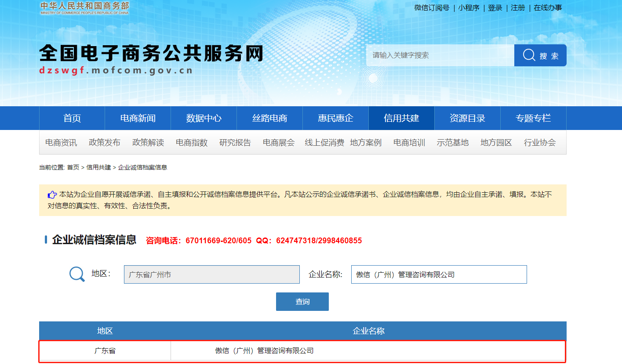
Task: Click 傲信（广州）管理咨询有限公司 result row
Action: [302, 351]
